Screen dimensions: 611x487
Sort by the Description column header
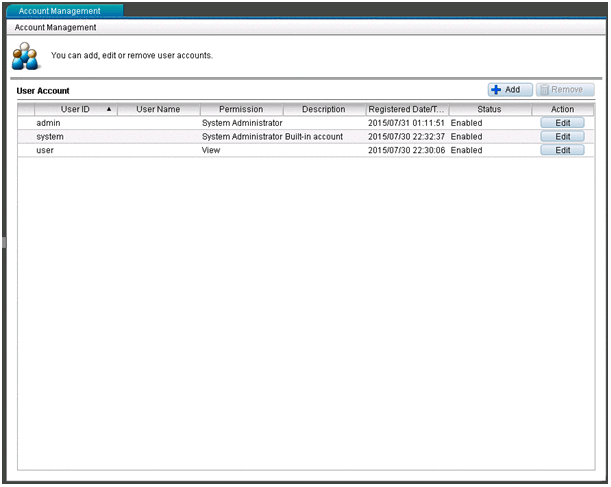point(324,109)
